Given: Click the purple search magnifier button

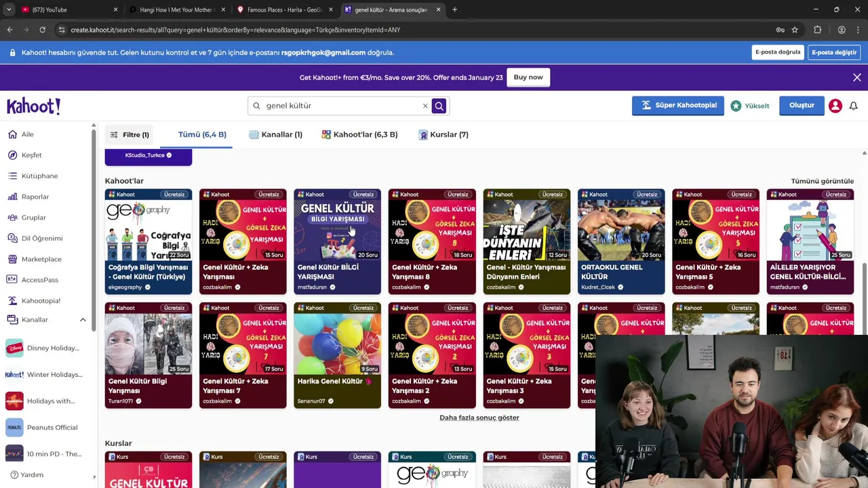Looking at the screenshot, I should coord(439,106).
